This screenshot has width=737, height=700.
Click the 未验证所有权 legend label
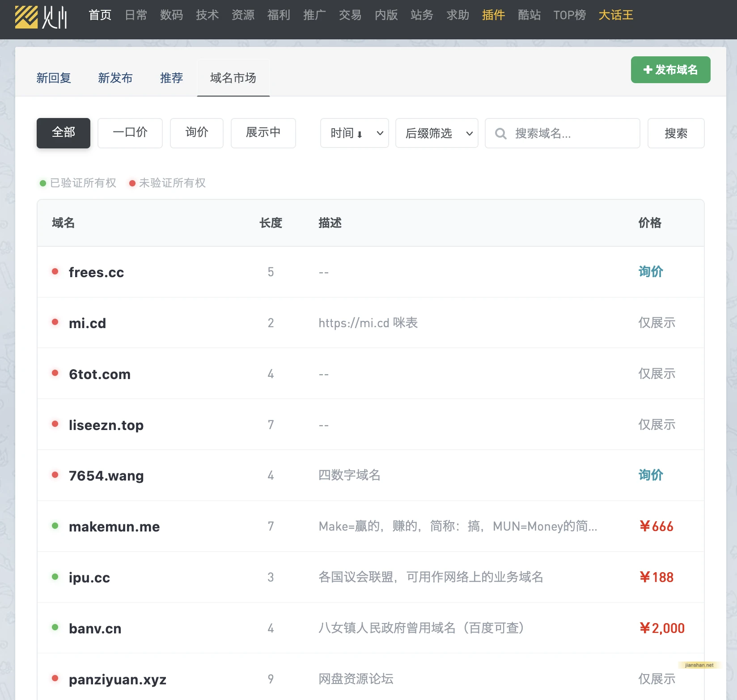point(173,183)
